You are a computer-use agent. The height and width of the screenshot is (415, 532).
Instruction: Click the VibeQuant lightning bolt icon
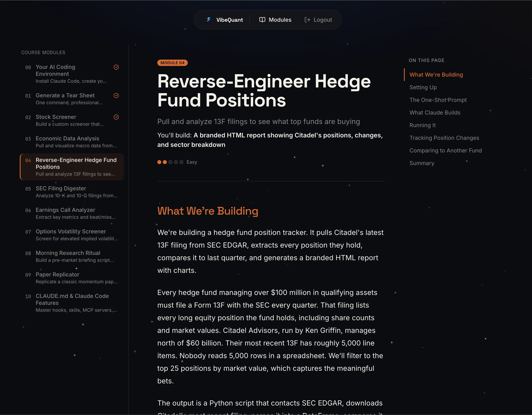(209, 20)
